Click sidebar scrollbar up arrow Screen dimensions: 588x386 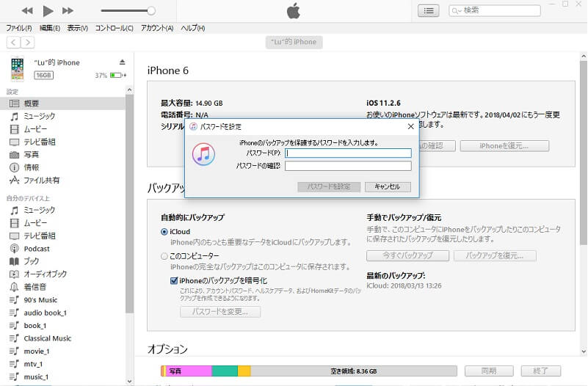(129, 90)
